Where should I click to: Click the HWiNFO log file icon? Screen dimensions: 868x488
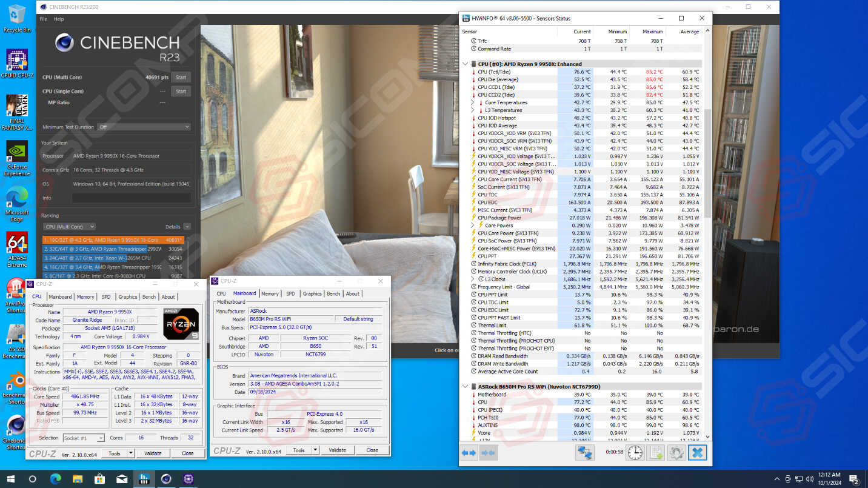coord(655,452)
